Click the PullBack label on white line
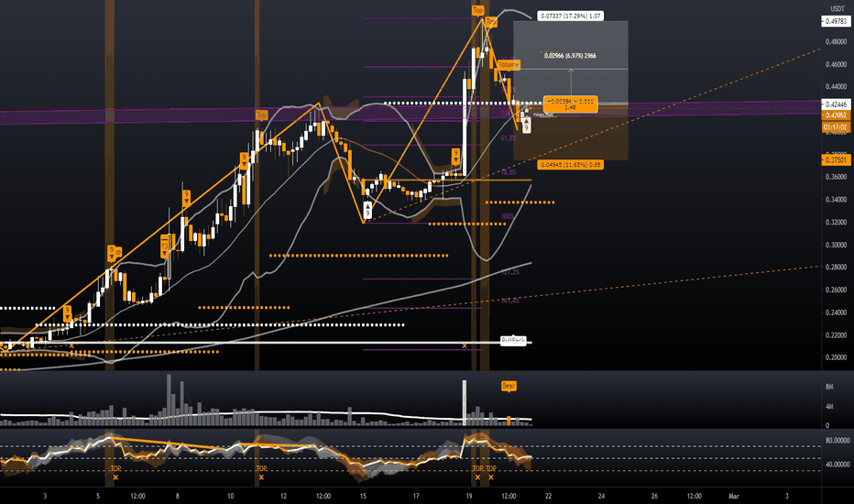Viewport: 854px width, 504px height. (x=513, y=340)
